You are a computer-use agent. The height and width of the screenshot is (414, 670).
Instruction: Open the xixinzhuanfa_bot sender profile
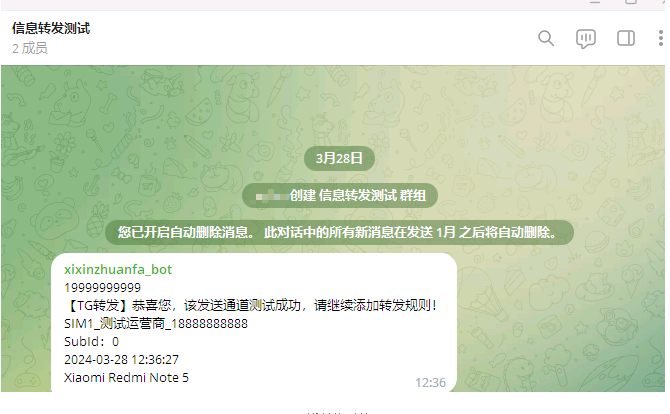tap(118, 270)
